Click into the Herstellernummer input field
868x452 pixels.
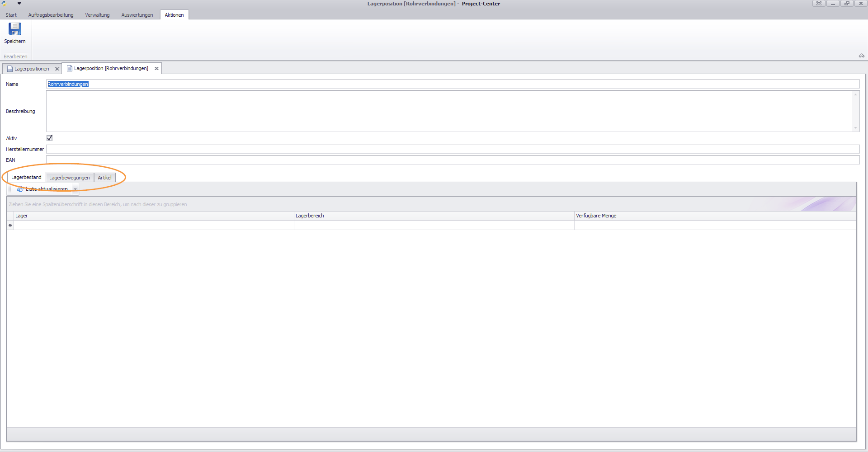pyautogui.click(x=452, y=149)
